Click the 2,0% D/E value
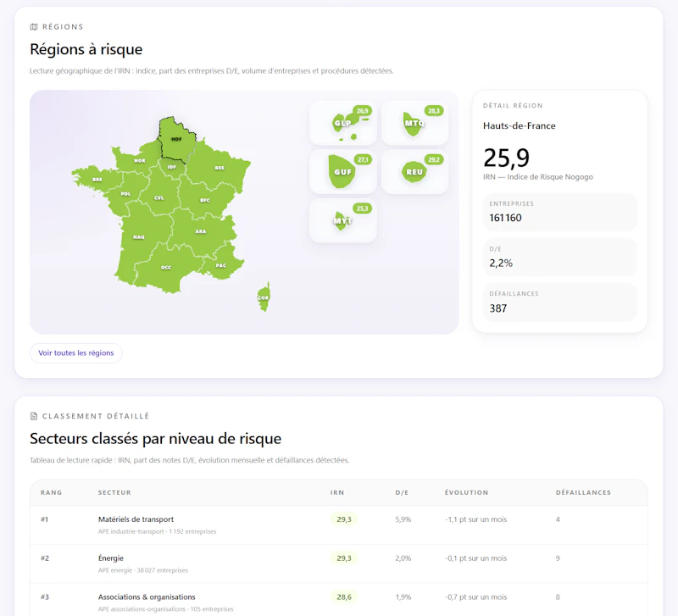The width and height of the screenshot is (678, 616). pyautogui.click(x=403, y=558)
